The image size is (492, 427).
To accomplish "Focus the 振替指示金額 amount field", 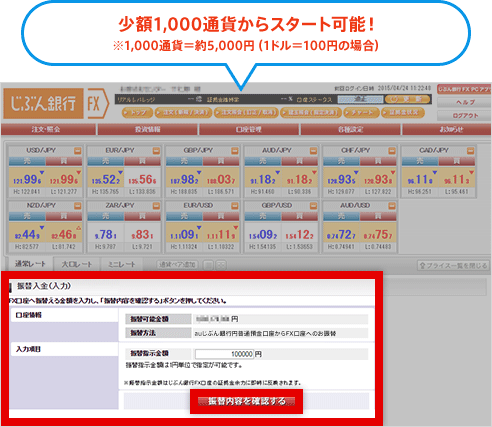I will pos(224,354).
